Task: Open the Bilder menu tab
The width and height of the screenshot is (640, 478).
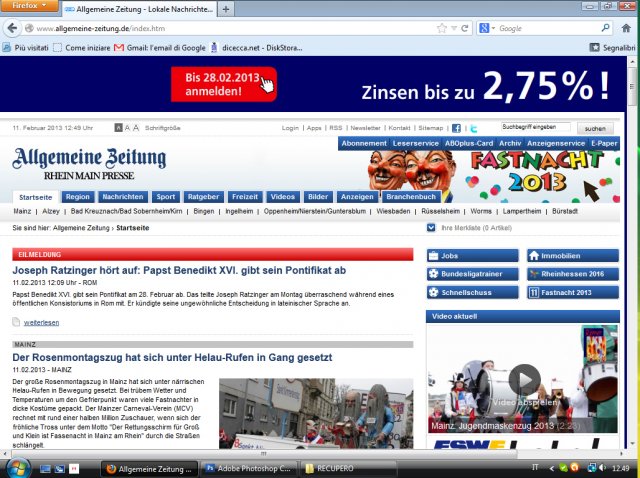Action: (318, 197)
